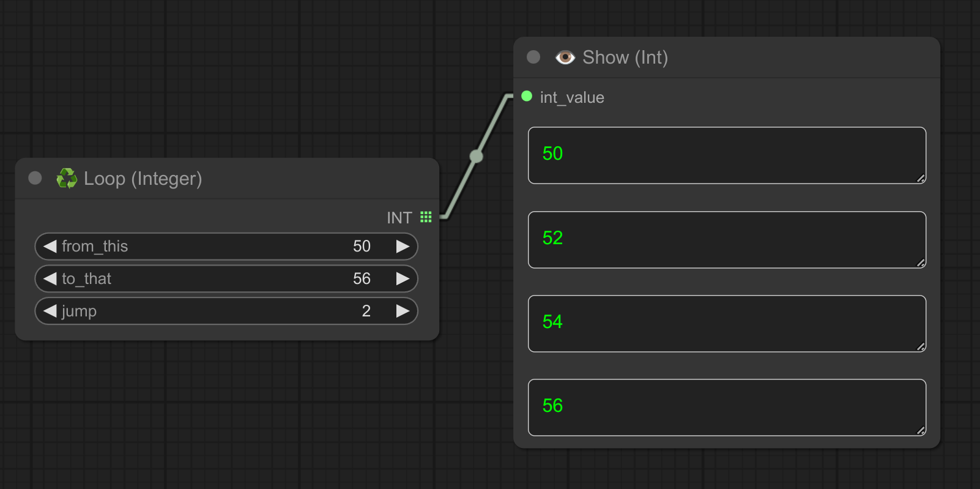Viewport: 980px width, 489px height.
Task: Click the Show (Int) node title
Action: (x=625, y=58)
